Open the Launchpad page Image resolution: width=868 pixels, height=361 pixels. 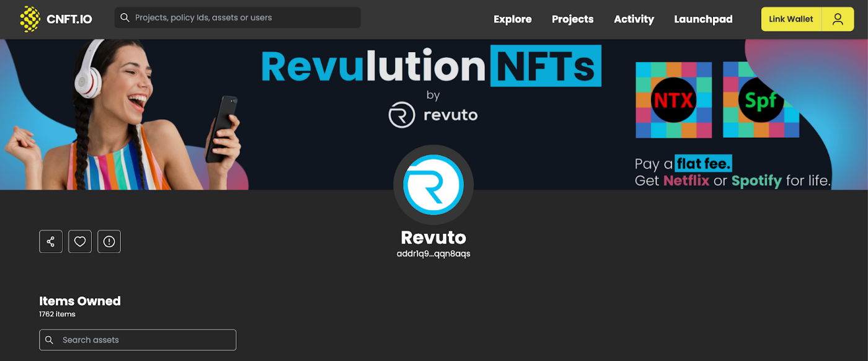[x=703, y=19]
